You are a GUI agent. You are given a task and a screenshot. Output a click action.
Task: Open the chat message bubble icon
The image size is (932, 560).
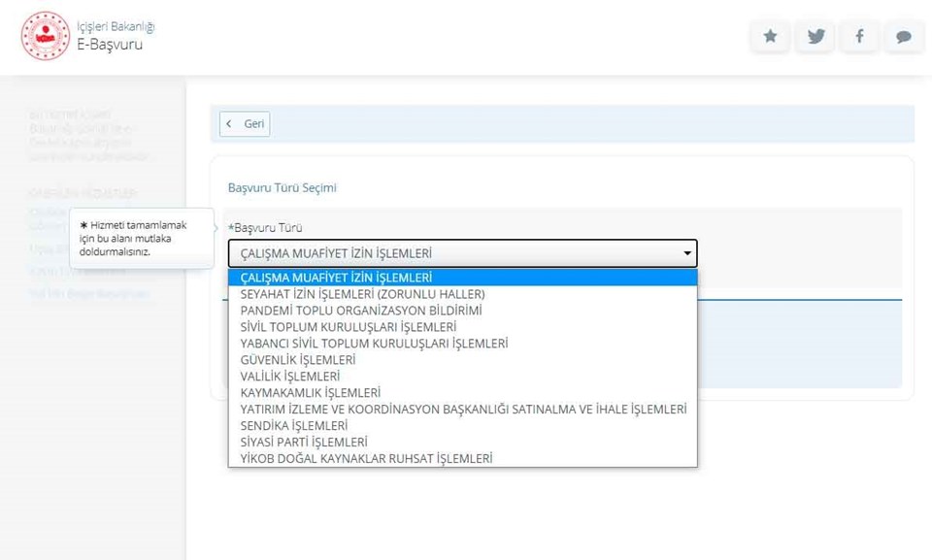click(x=903, y=37)
